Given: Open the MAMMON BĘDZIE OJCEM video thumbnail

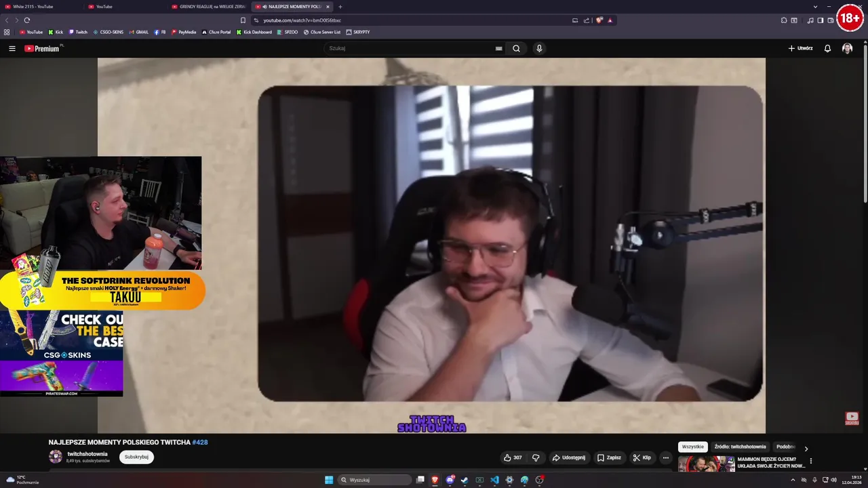Looking at the screenshot, I should (x=706, y=464).
